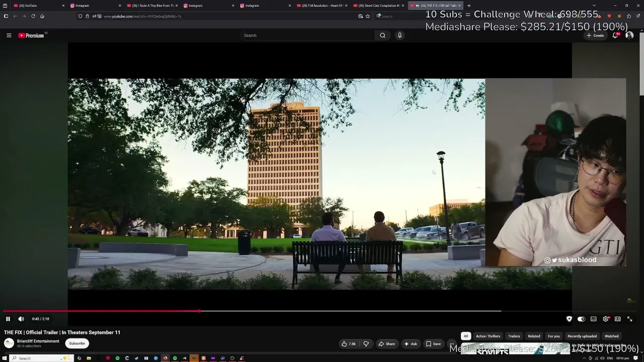Image resolution: width=644 pixels, height=362 pixels.
Task: Reload the page in browser toolbar
Action: coord(33,16)
